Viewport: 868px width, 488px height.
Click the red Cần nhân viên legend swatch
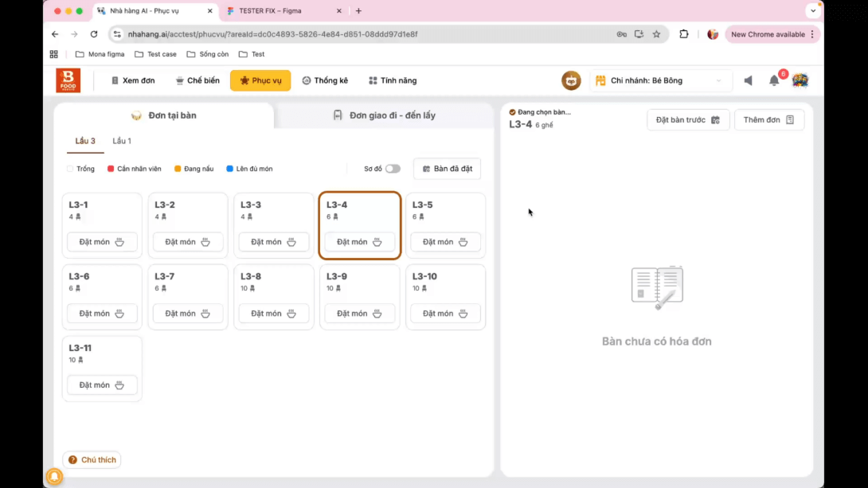(111, 169)
